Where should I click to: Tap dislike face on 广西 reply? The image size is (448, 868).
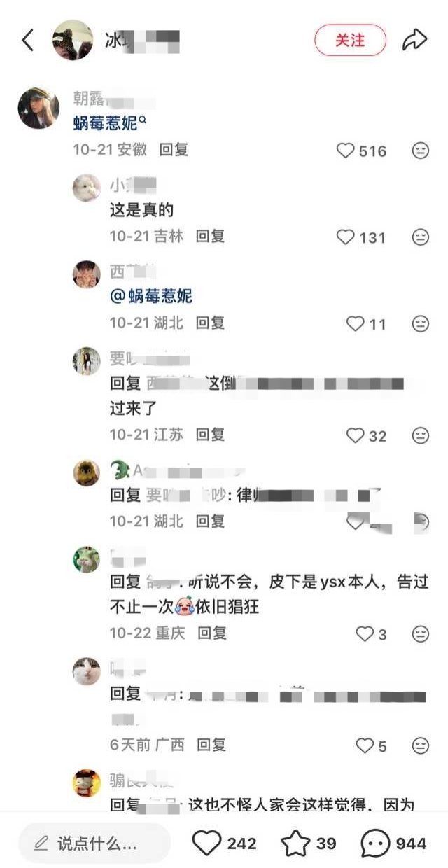(421, 745)
